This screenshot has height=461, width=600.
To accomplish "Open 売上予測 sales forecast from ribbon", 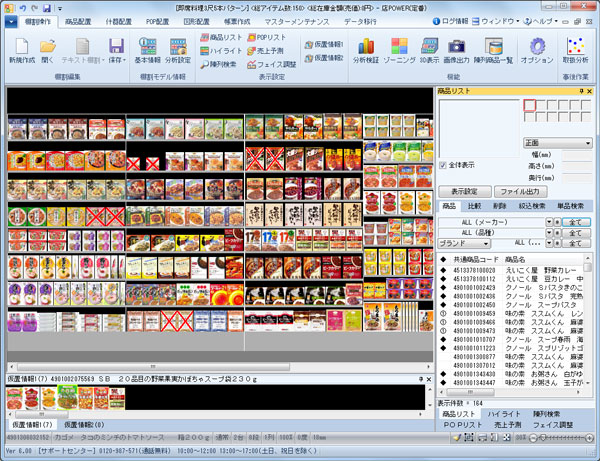I will click(x=265, y=50).
